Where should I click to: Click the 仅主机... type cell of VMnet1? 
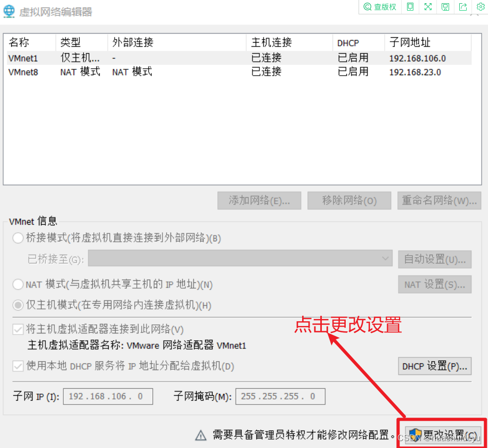click(x=80, y=58)
